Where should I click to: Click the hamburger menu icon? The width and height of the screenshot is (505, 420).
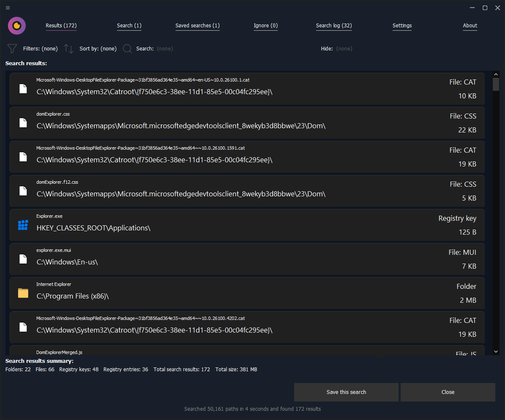(x=8, y=8)
